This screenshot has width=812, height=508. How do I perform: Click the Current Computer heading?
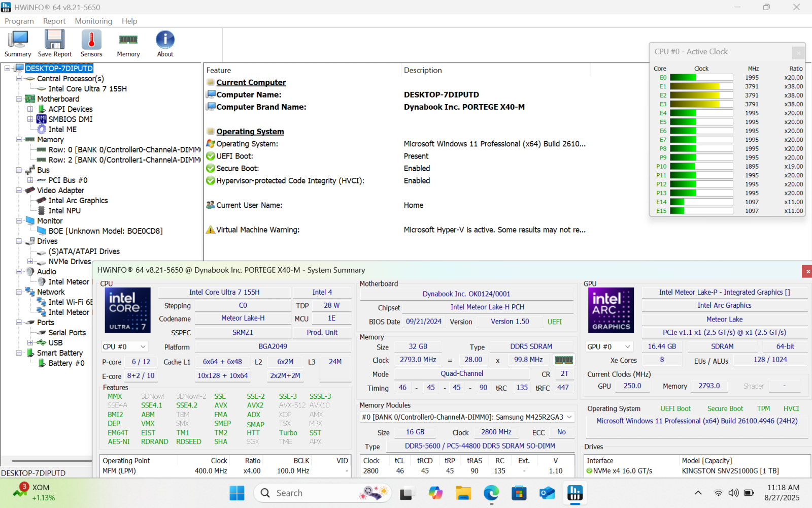coord(251,82)
